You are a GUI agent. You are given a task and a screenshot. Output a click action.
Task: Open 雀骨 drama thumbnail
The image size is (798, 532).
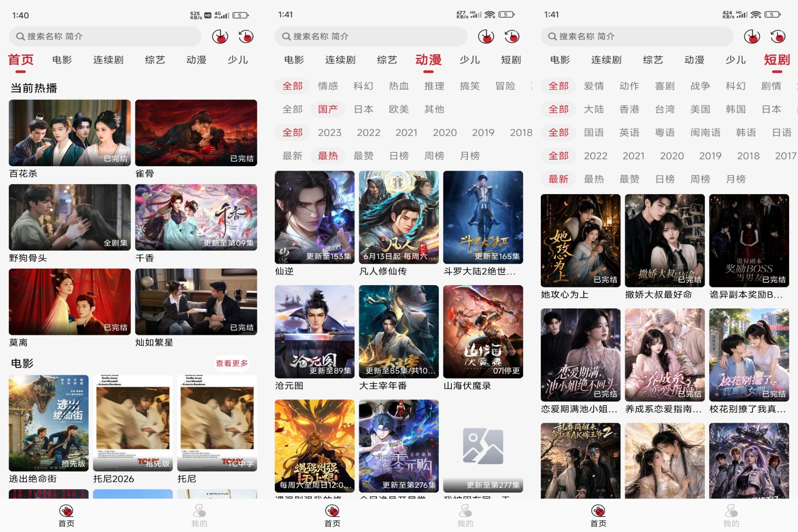click(x=196, y=133)
